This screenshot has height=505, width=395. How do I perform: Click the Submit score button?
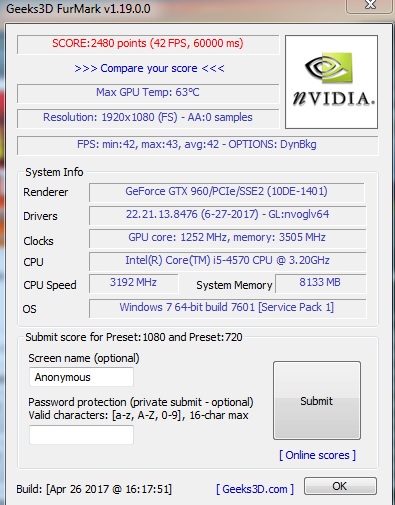click(x=317, y=400)
